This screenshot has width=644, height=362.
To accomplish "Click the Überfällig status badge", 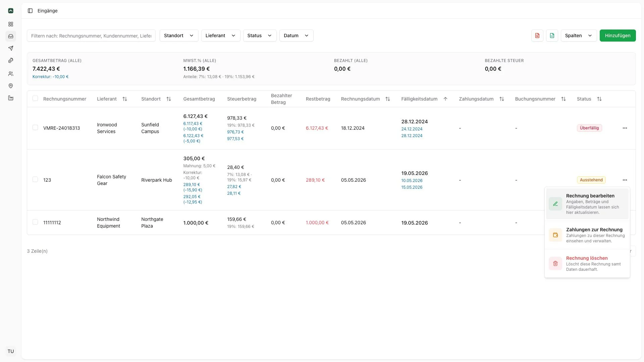I will point(589,128).
